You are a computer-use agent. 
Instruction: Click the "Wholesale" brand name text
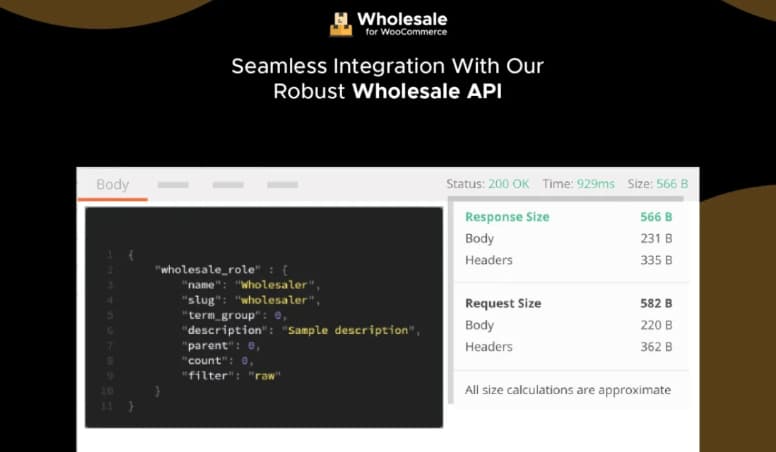[402, 19]
